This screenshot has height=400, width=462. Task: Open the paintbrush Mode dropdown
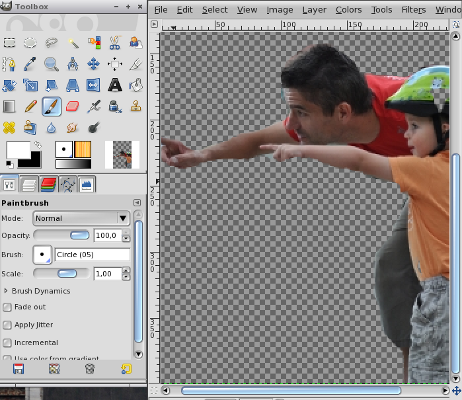click(x=81, y=218)
